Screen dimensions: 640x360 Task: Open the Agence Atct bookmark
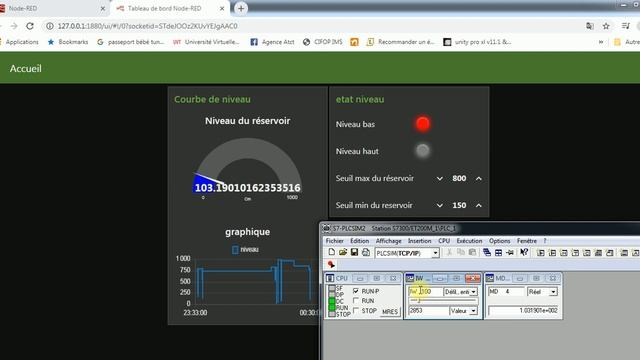pyautogui.click(x=272, y=42)
